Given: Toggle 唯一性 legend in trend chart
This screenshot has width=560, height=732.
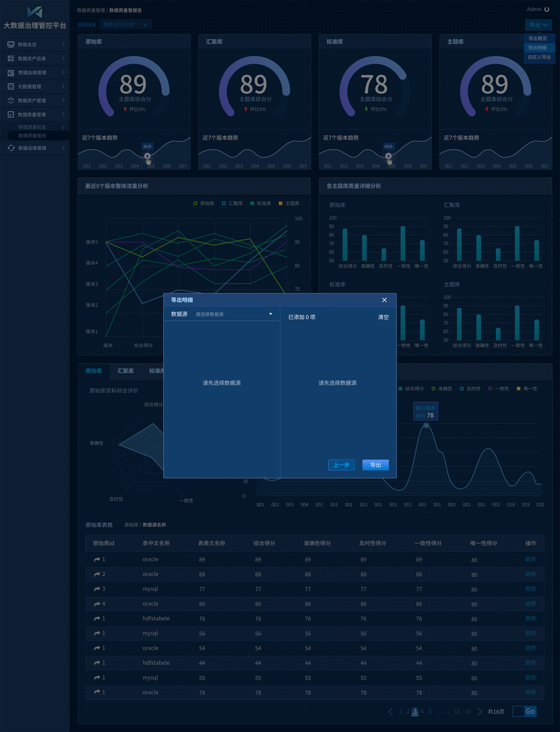Looking at the screenshot, I should (x=527, y=389).
